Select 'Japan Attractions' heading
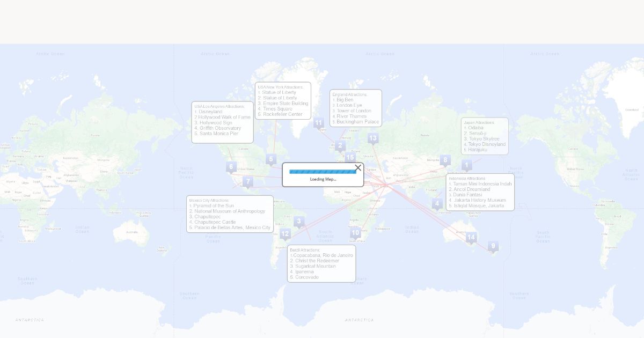Viewport: 644px width, 338px height. (x=479, y=122)
